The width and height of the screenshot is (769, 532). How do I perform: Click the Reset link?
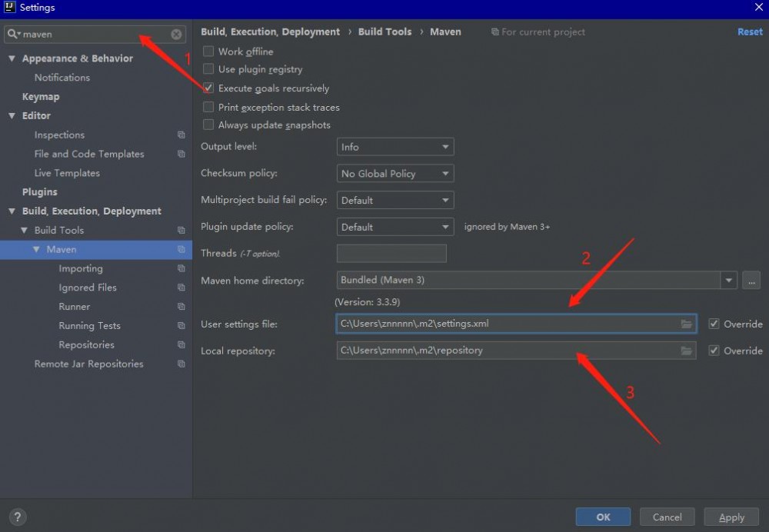750,32
